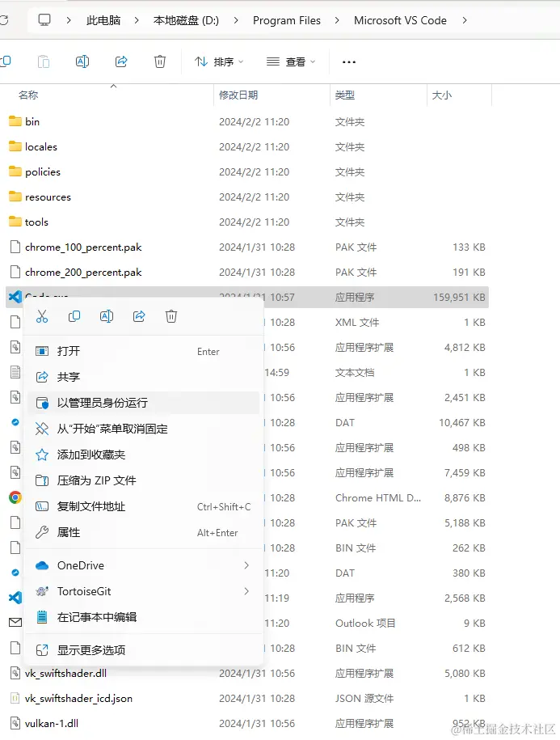Navigate to 本地磁盘 (D:) in the breadcrumb
The image size is (560, 740).
186,20
